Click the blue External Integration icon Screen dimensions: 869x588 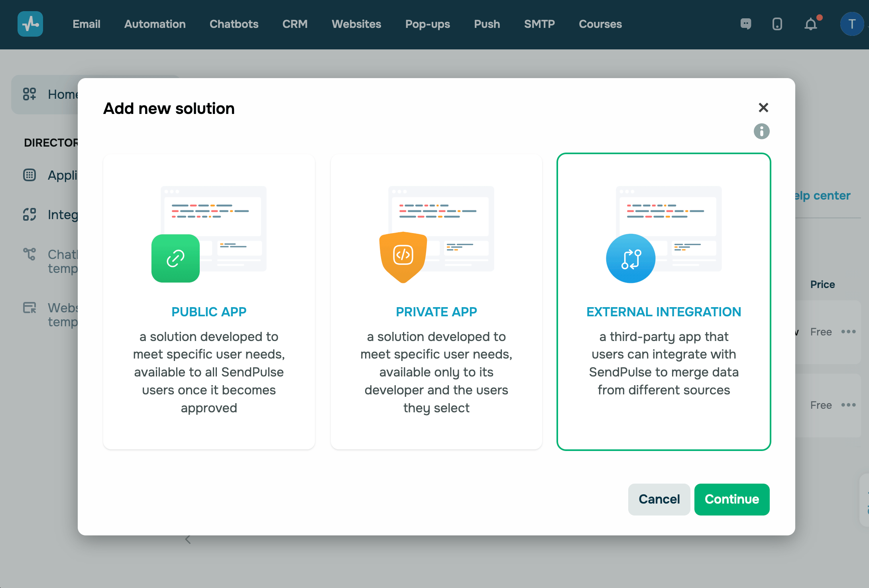[631, 259]
